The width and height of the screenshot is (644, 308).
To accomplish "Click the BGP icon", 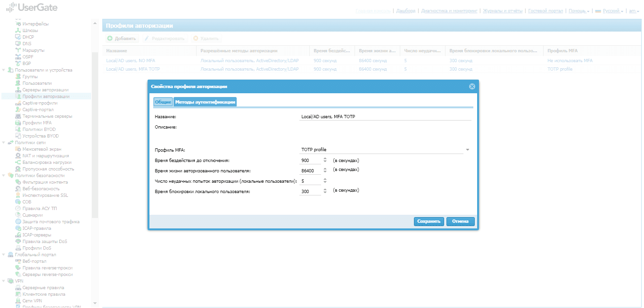I will point(18,64).
